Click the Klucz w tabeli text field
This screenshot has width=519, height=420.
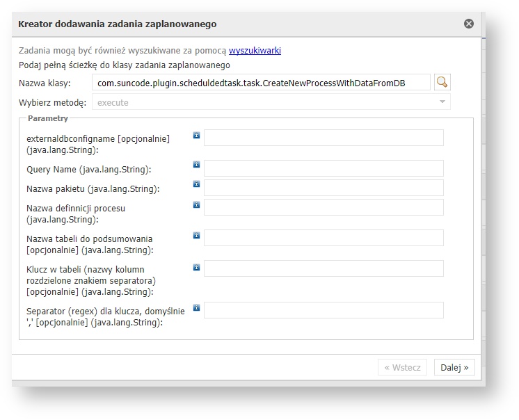[324, 268]
